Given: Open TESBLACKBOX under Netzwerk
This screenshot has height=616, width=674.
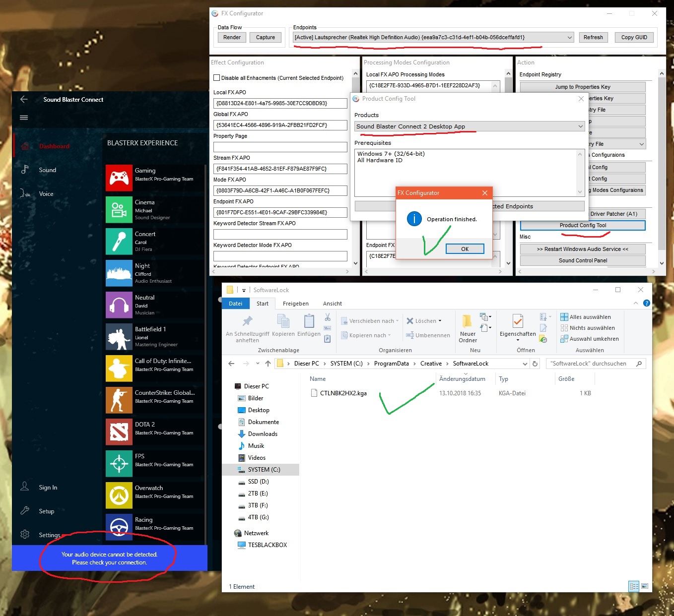Looking at the screenshot, I should point(267,545).
